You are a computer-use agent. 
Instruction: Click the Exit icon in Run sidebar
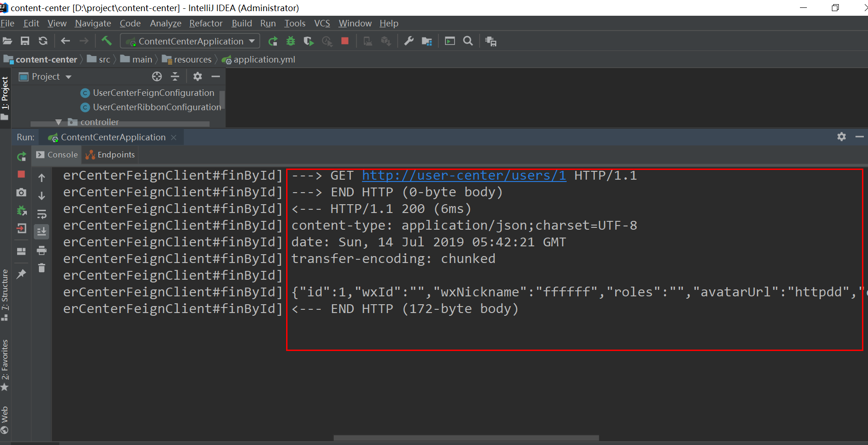click(21, 228)
